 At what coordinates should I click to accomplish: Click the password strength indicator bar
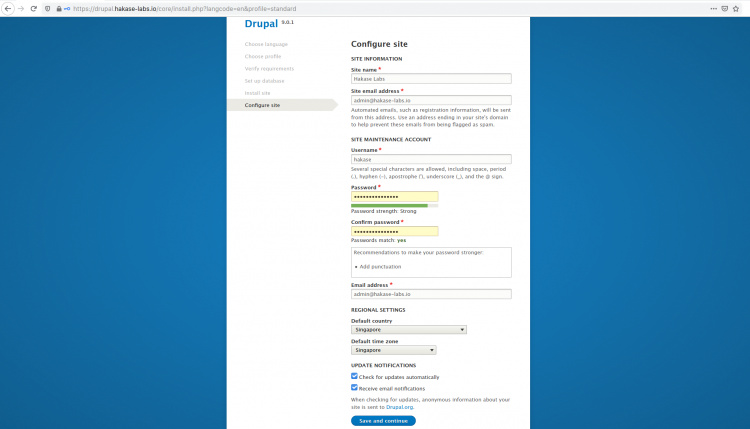tap(394, 205)
